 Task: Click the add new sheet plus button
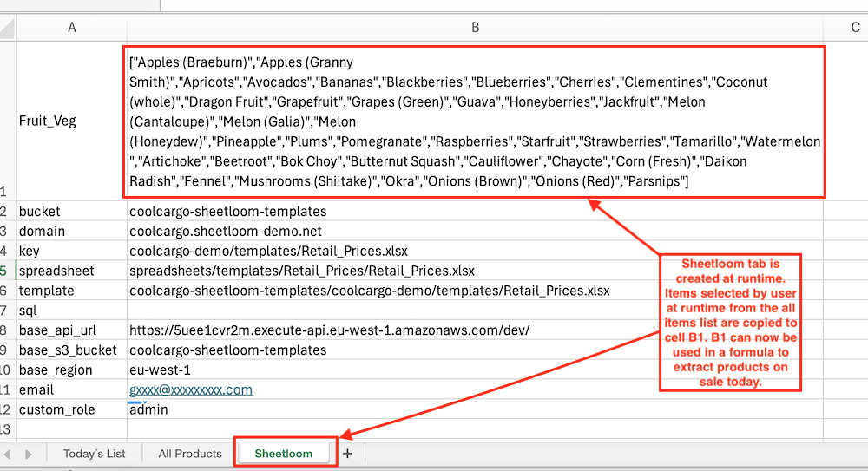tap(347, 454)
